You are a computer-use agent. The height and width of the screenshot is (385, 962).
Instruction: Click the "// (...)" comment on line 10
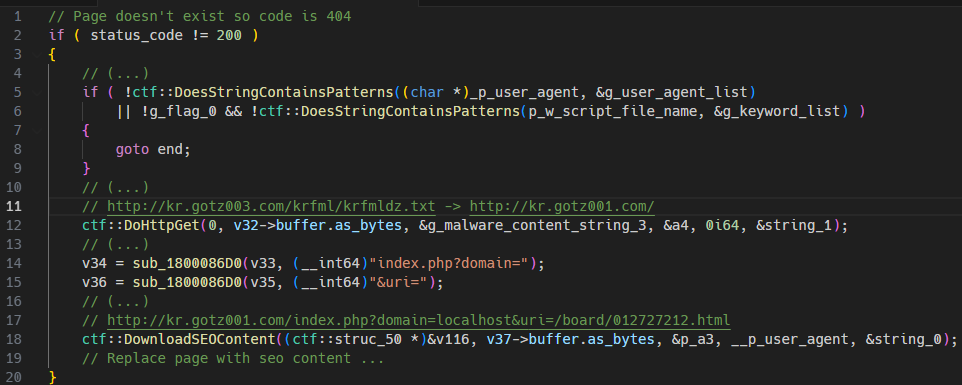coord(116,188)
